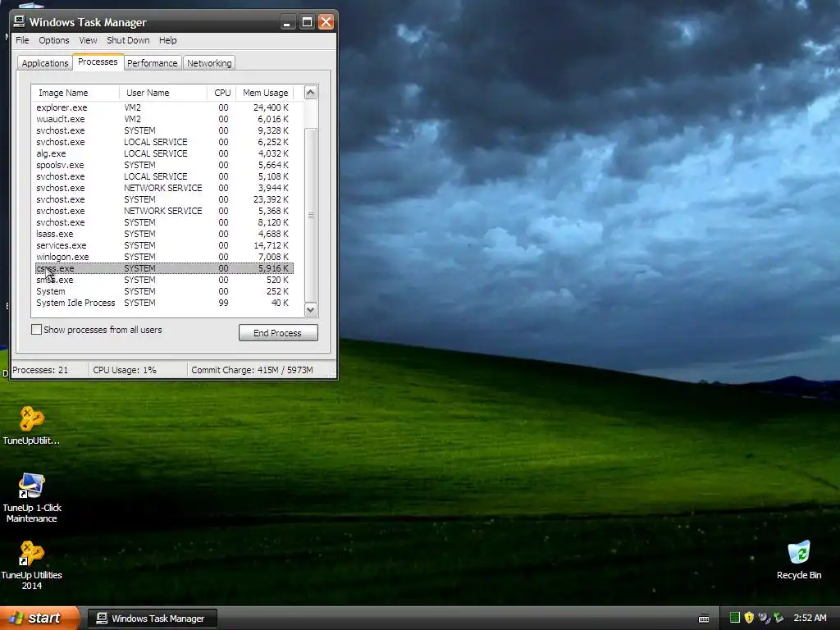Viewport: 840px width, 630px height.
Task: Select smss.exe process row
Action: click(x=164, y=280)
